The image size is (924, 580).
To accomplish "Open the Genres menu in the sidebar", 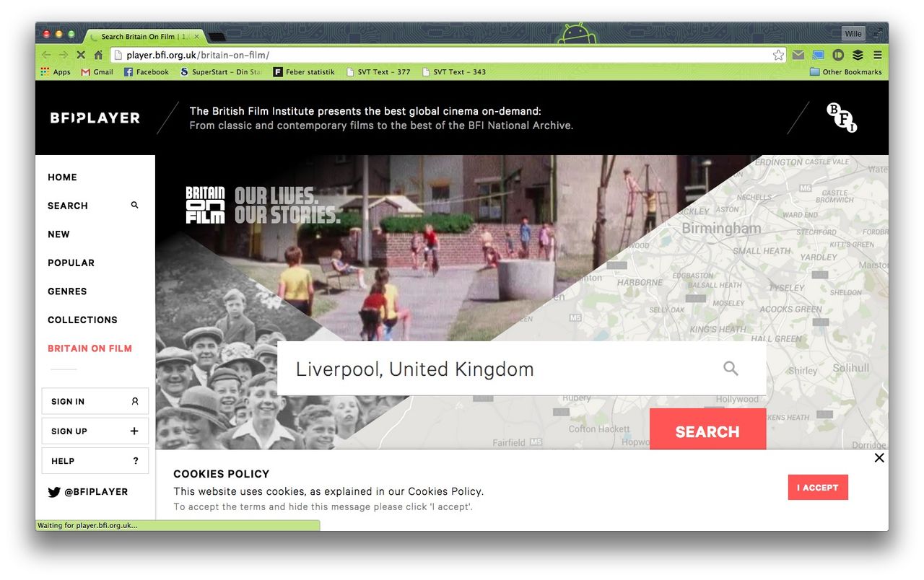I will pyautogui.click(x=67, y=291).
